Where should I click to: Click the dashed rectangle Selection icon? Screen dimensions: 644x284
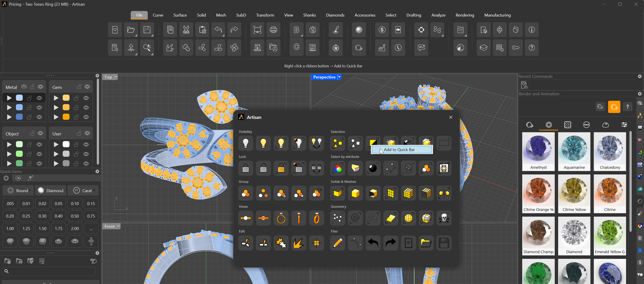click(x=444, y=143)
